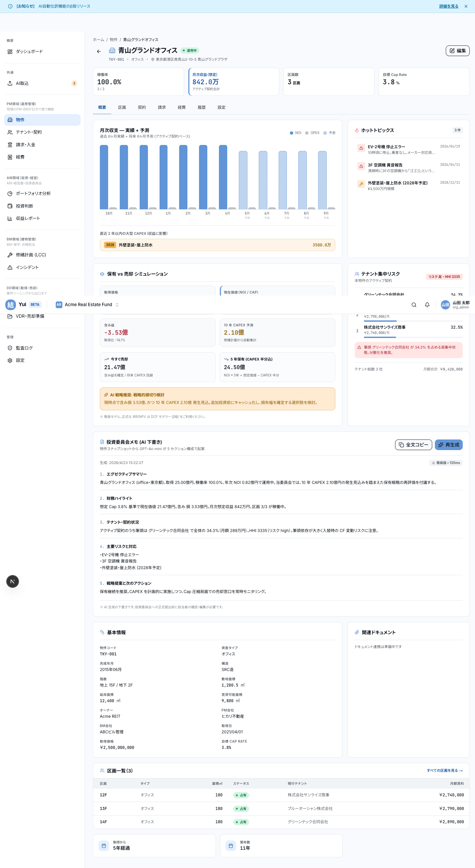Open notifications with the bell icon
Viewport: 475px width, 868px height.
point(427,305)
